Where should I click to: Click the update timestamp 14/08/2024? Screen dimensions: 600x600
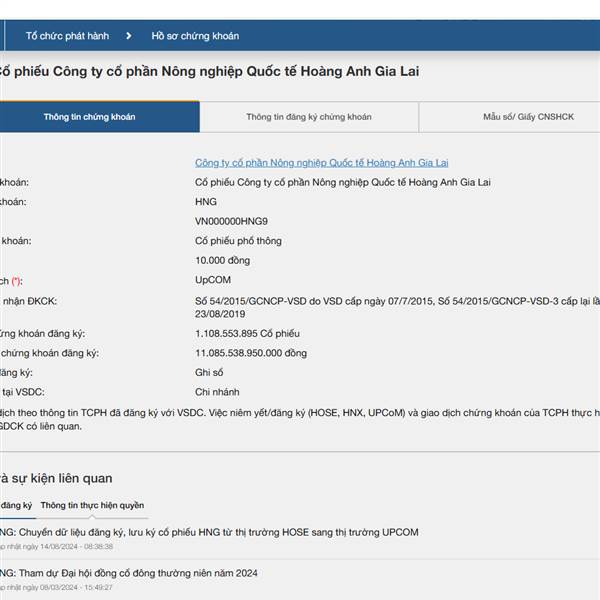56,546
